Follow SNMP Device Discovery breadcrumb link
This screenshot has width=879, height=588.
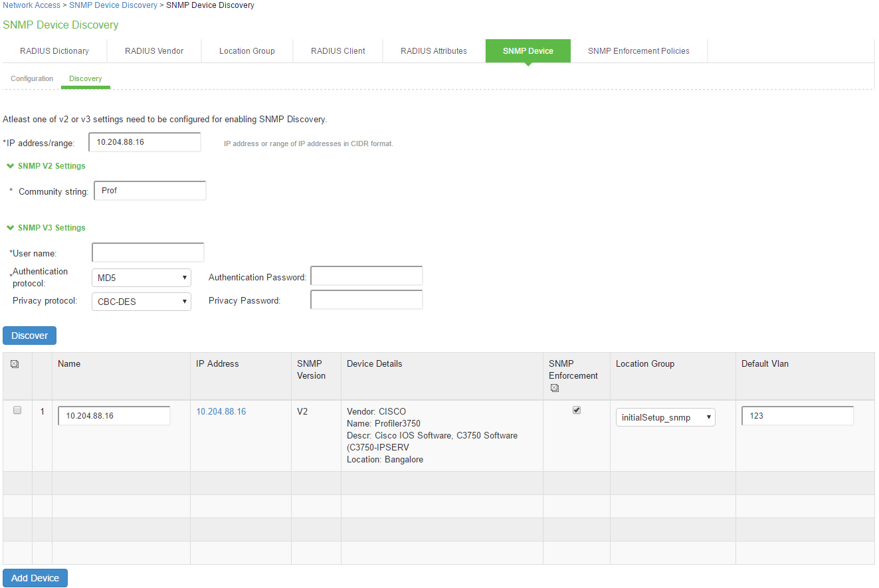pos(114,5)
